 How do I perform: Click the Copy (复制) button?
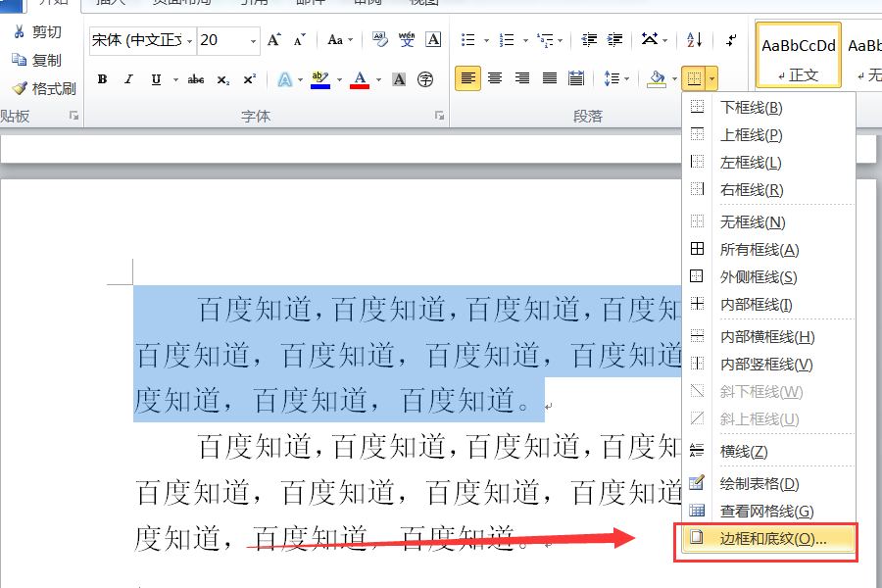(x=37, y=60)
